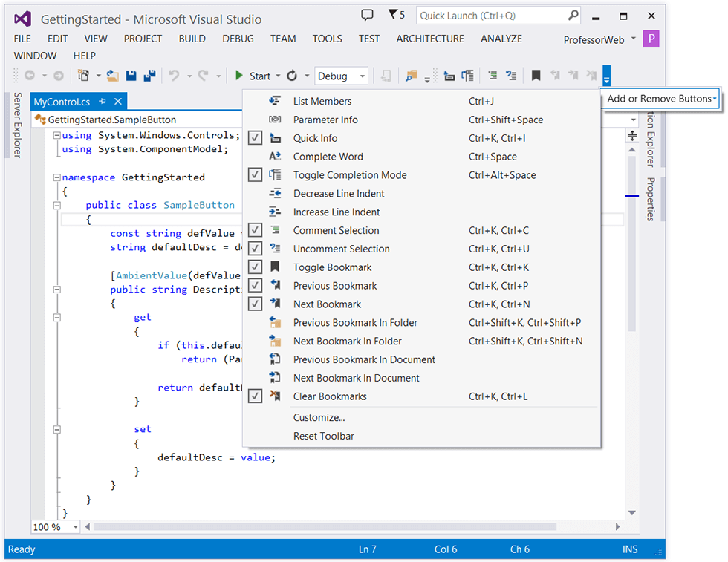Click the New Project toolbar icon
The image size is (728, 562).
[x=83, y=75]
